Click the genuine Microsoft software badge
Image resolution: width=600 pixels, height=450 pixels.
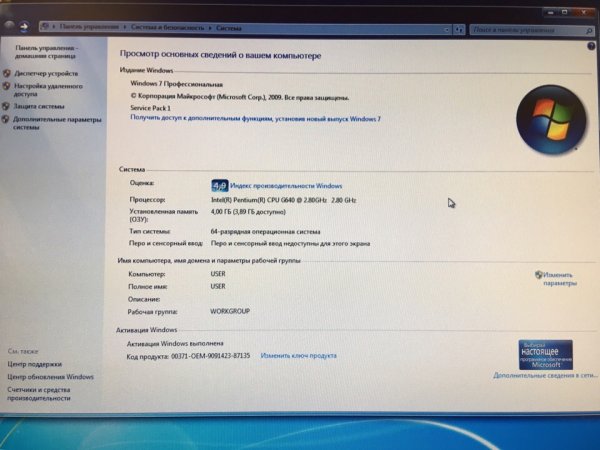tap(545, 354)
